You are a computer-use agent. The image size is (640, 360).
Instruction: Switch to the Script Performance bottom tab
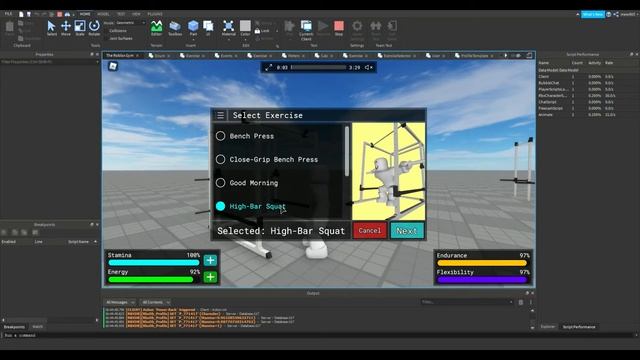click(x=579, y=327)
